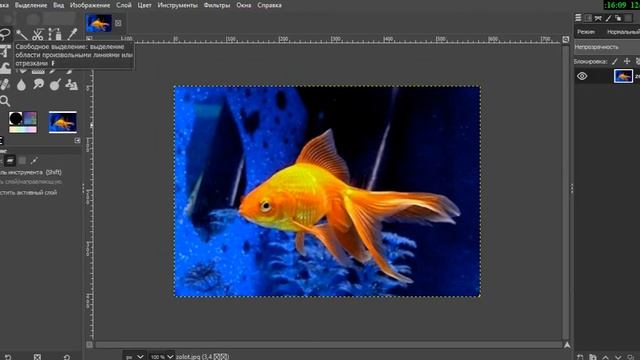Toggle lock pixels brush icon
640x360 pixels.
[615, 62]
